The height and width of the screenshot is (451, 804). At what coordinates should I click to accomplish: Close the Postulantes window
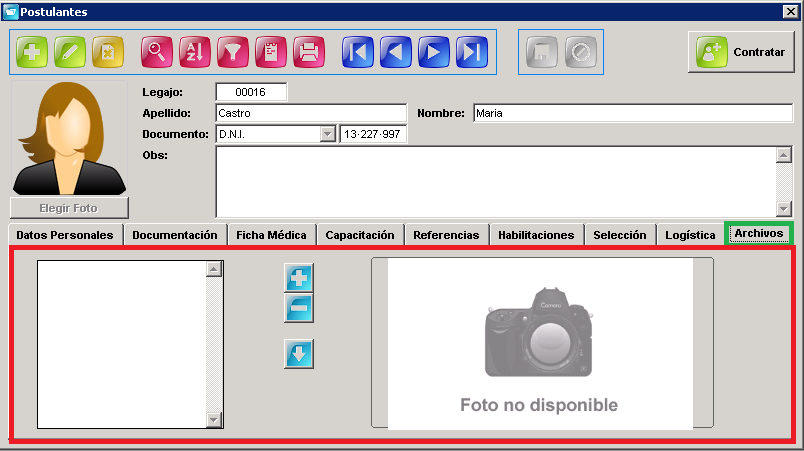(790, 11)
